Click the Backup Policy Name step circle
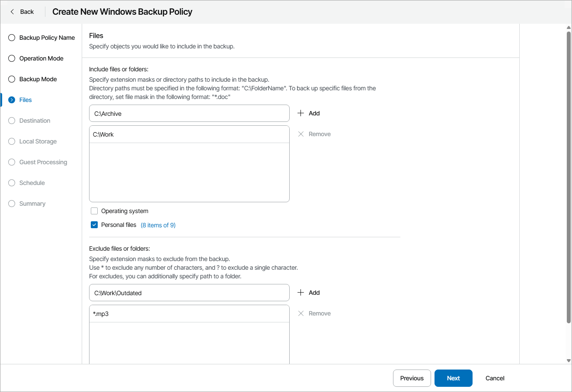Image resolution: width=572 pixels, height=392 pixels. [x=12, y=38]
